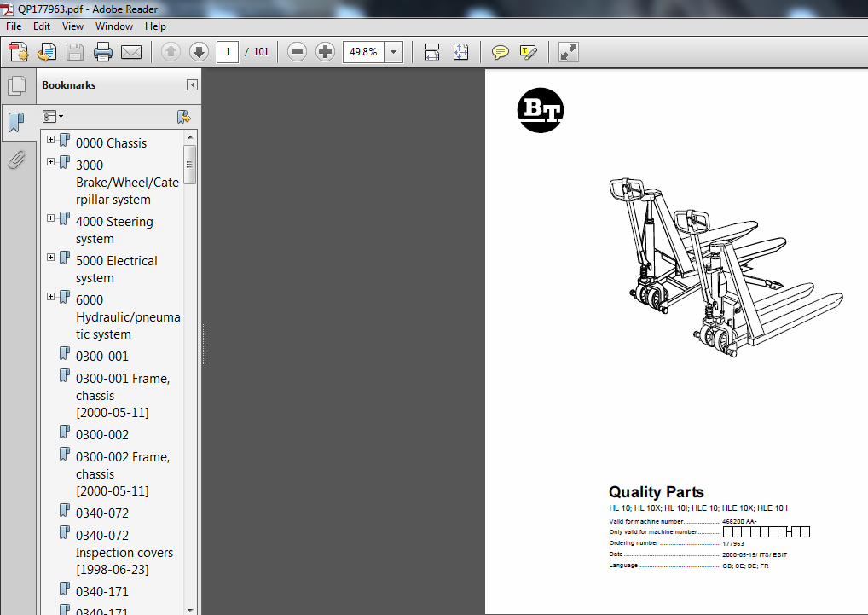Open the Help menu

(155, 26)
